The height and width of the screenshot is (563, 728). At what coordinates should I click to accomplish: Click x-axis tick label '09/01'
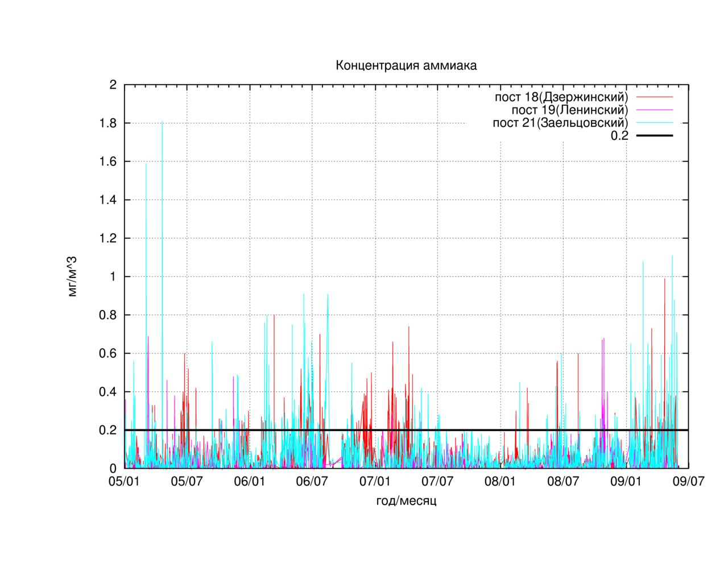pyautogui.click(x=626, y=482)
